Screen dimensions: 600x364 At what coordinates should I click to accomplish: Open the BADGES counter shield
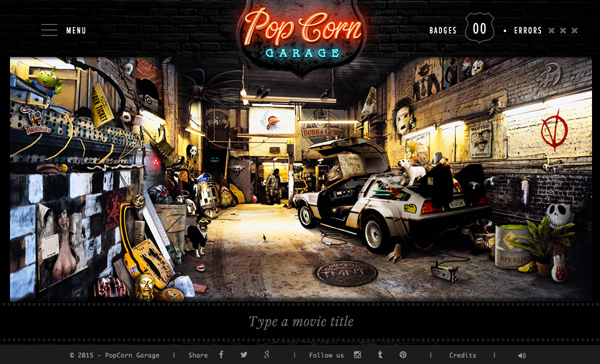(479, 28)
